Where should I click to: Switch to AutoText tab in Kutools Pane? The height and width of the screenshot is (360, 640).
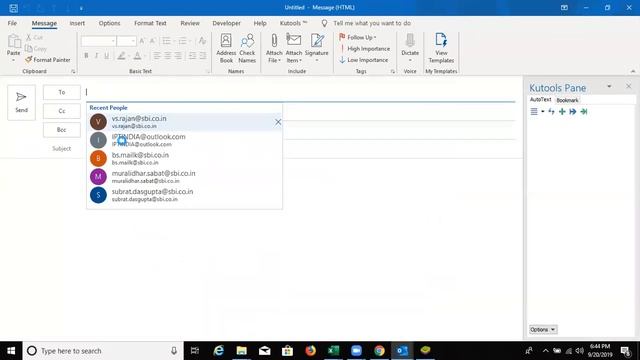coord(540,100)
